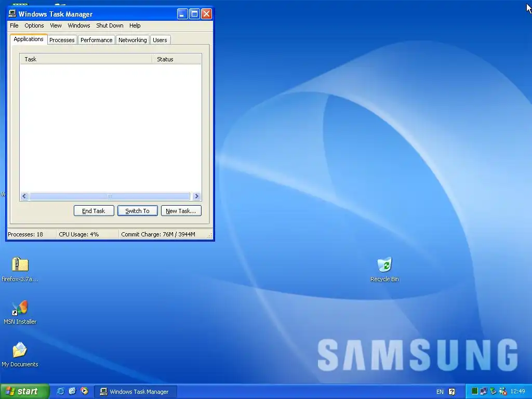This screenshot has width=532, height=399.
Task: Click the 'Commit Charge: 76M / 3944M' status text
Action: (158, 234)
